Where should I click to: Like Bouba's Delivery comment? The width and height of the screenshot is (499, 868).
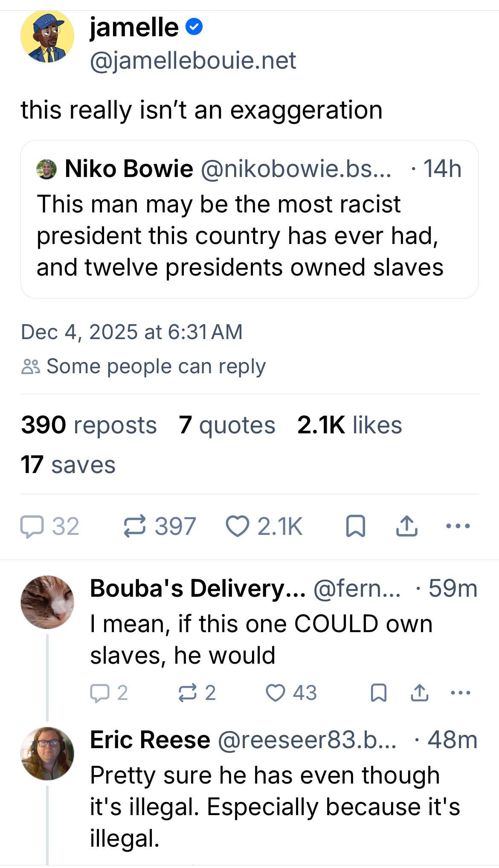click(x=275, y=693)
